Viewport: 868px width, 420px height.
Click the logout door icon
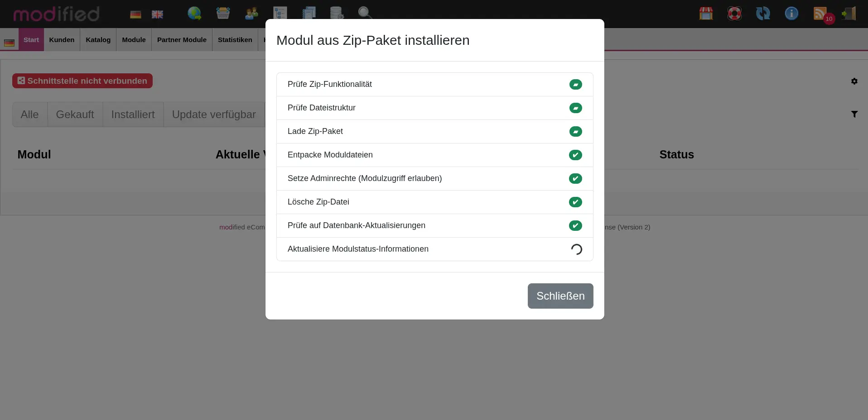(849, 14)
